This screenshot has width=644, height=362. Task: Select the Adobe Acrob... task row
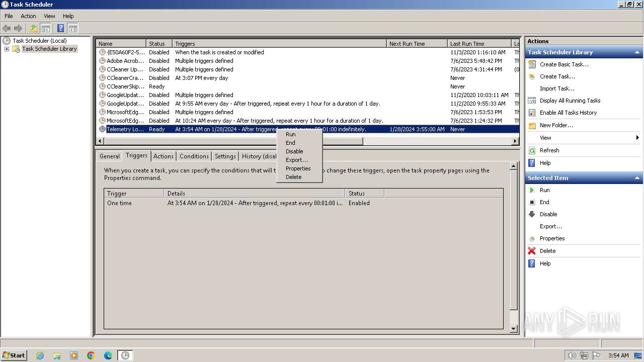tap(307, 61)
